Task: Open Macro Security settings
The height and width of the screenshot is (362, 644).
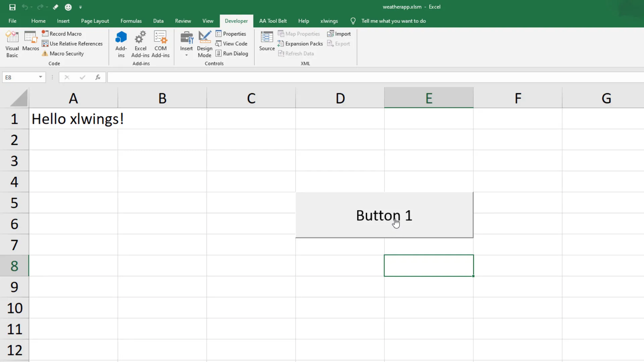Action: click(66, 54)
